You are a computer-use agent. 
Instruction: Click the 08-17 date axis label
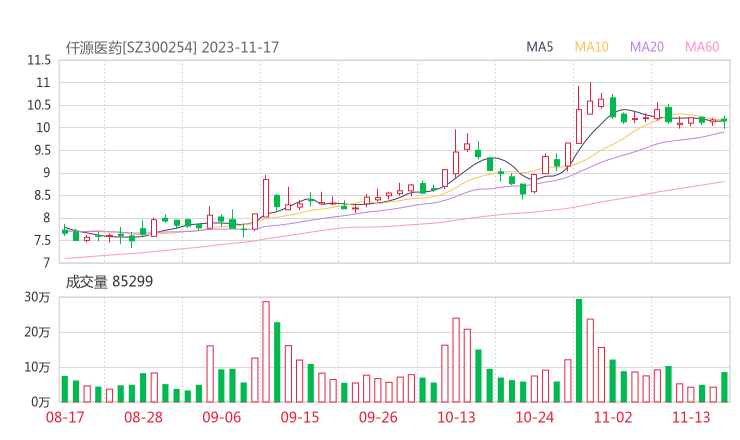click(x=65, y=417)
